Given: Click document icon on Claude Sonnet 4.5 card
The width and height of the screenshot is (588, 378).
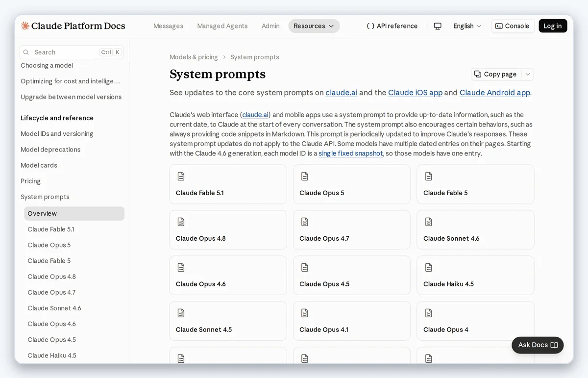Looking at the screenshot, I should coord(181,313).
